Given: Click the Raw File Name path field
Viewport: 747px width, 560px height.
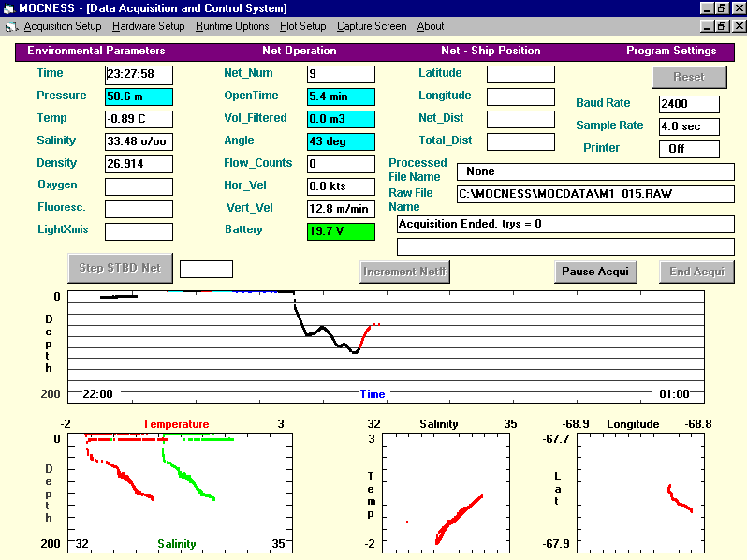Looking at the screenshot, I should (x=595, y=194).
